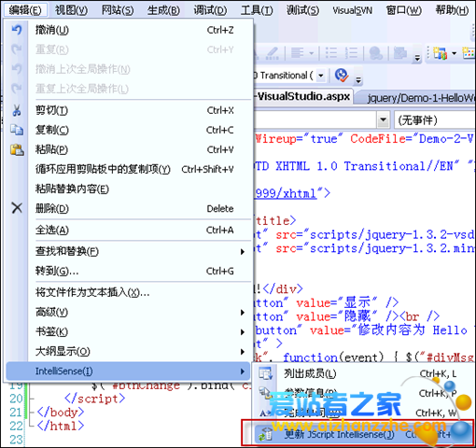Open the Build menu

[163, 10]
